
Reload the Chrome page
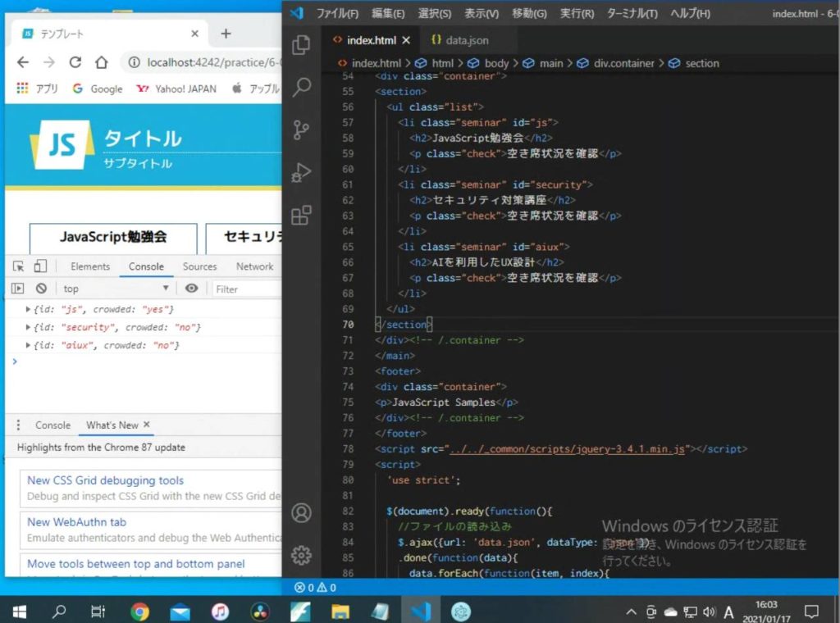[x=75, y=62]
